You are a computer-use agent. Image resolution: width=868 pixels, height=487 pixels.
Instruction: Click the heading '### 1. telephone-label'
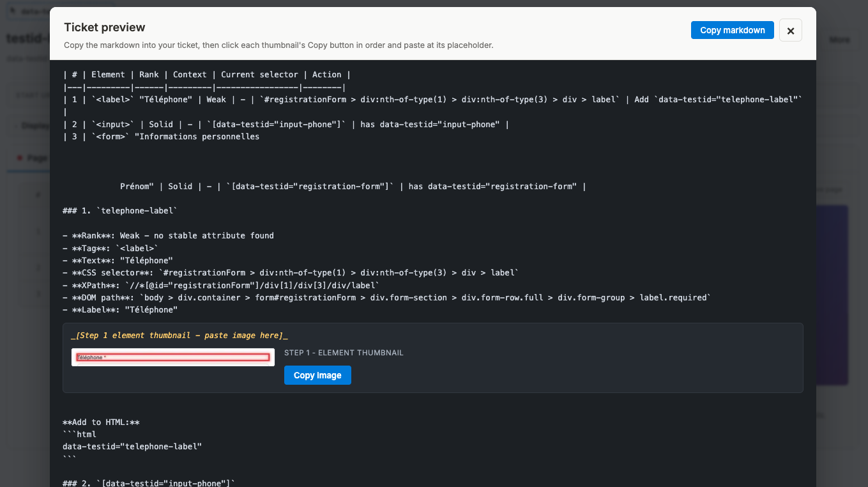click(x=120, y=211)
